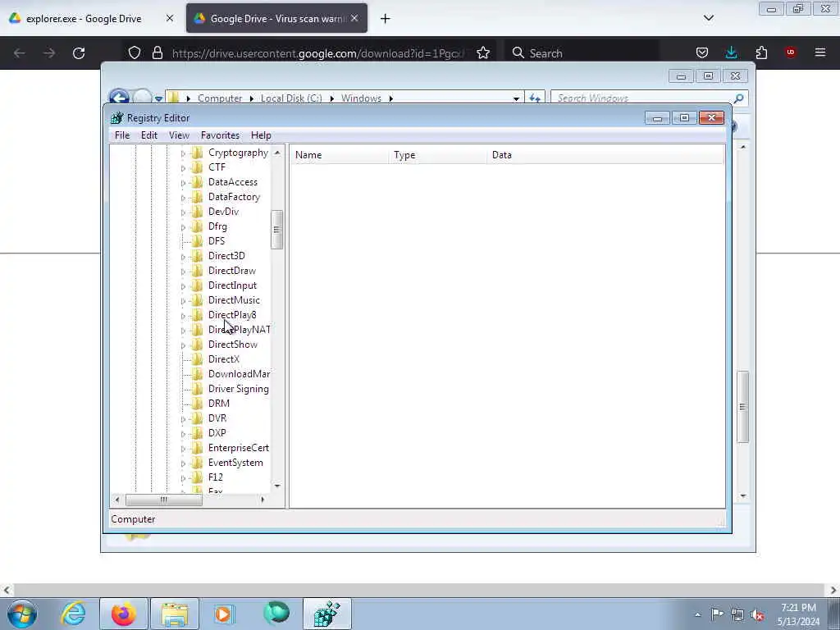Click the Data column header
Viewport: 840px width, 630px height.
coord(605,155)
